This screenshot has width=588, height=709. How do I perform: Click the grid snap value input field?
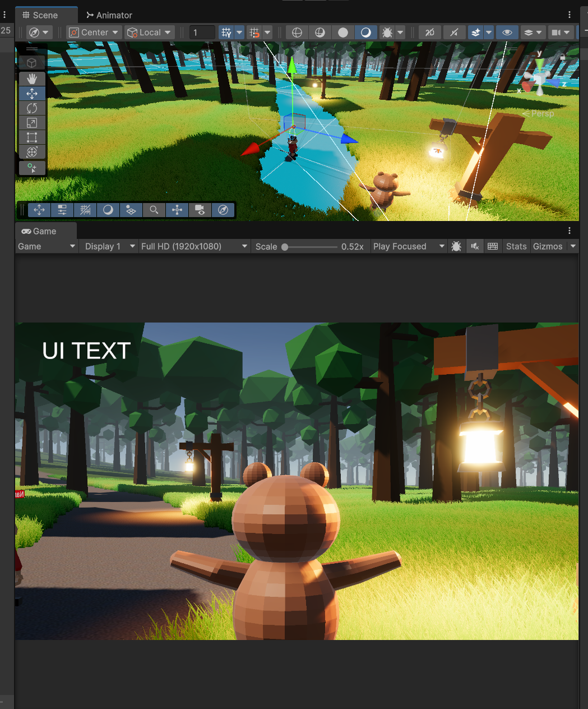(202, 33)
